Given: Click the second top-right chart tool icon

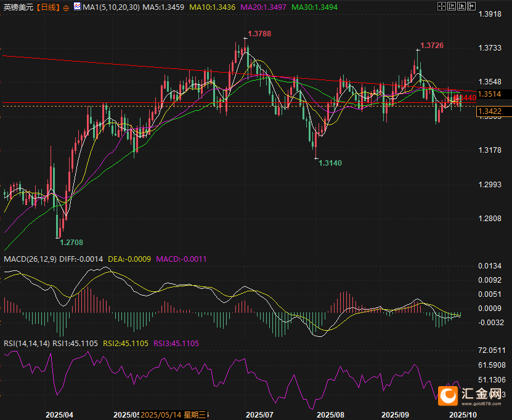Looking at the screenshot, I should tap(451, 7).
